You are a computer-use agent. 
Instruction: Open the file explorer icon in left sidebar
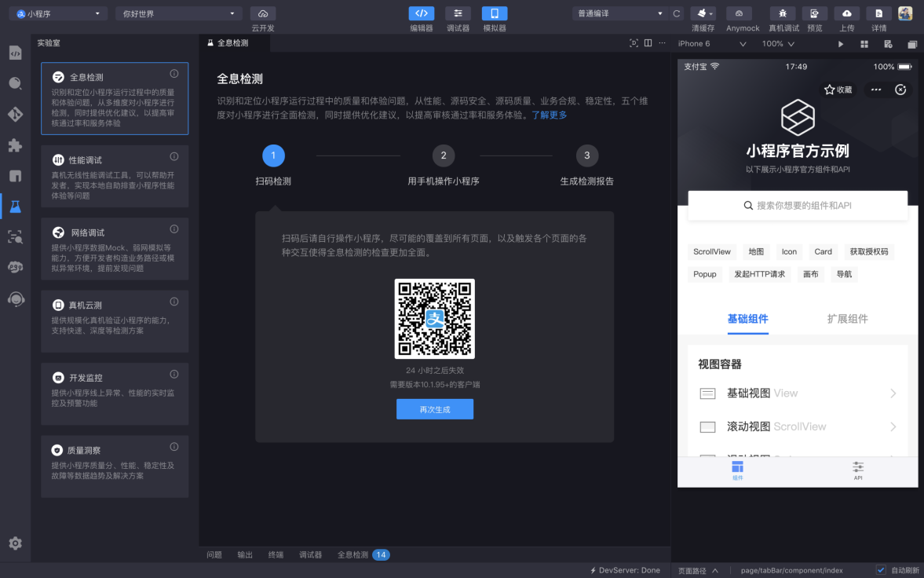pyautogui.click(x=16, y=52)
